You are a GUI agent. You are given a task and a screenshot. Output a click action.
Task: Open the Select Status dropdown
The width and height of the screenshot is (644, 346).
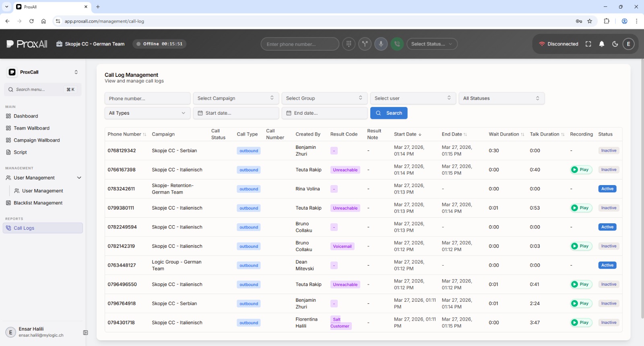[x=432, y=44]
